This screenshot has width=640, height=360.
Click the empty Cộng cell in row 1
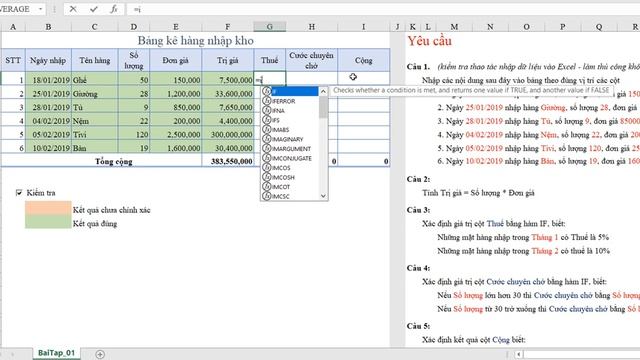click(x=363, y=79)
